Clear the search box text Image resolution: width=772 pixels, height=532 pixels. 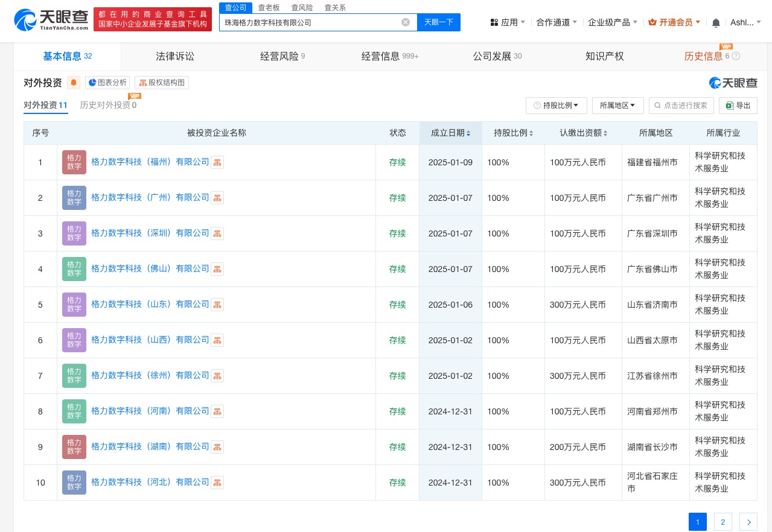pos(406,22)
